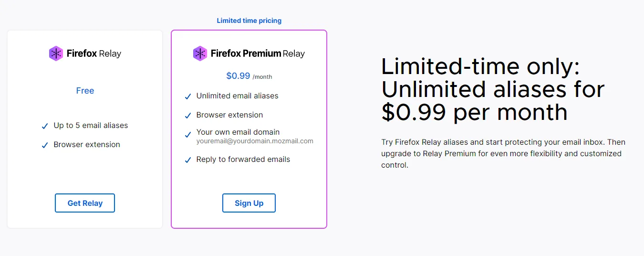Click the "Firefox Relay" wordmark text
The width and height of the screenshot is (644, 256).
click(94, 53)
